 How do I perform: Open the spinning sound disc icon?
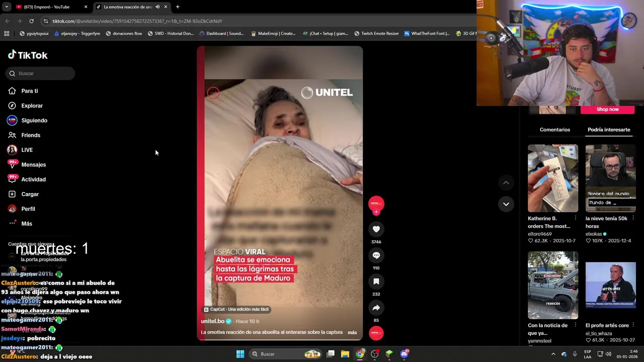(376, 333)
